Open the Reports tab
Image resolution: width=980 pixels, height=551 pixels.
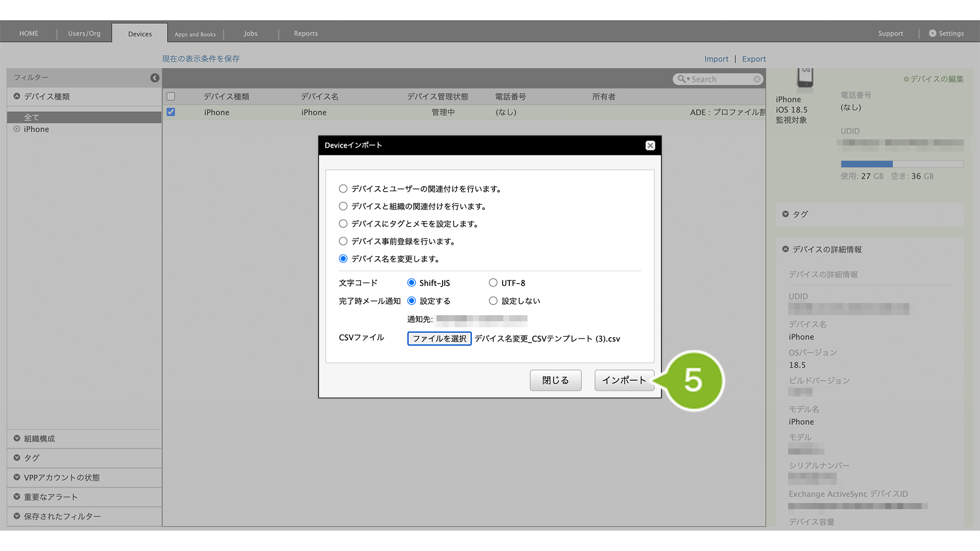[305, 34]
